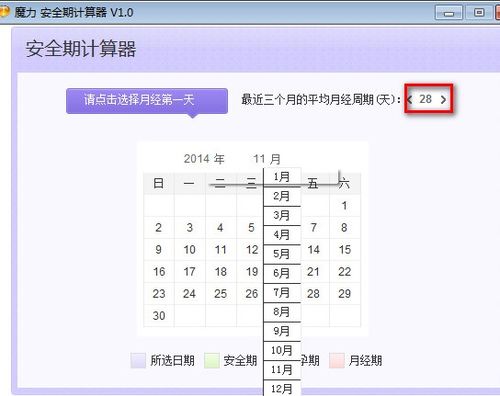Open the 2014 年 year selector
Image resolution: width=500 pixels, height=396 pixels.
click(204, 159)
